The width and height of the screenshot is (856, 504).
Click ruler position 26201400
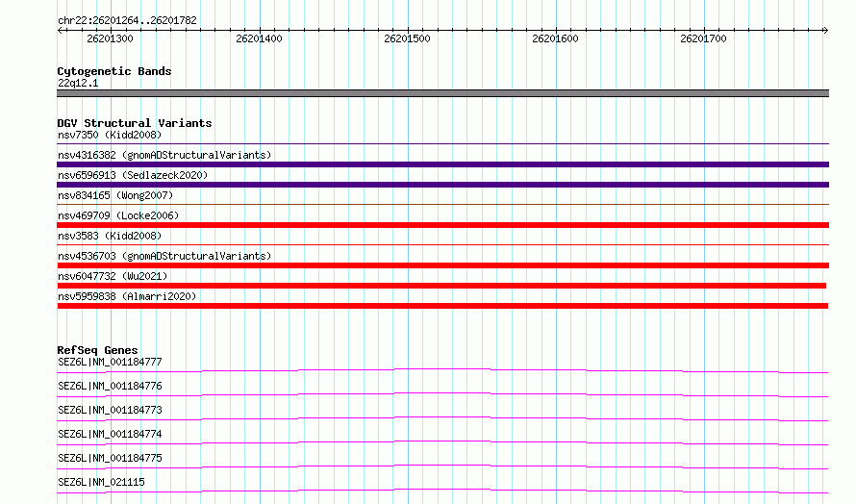259,38
